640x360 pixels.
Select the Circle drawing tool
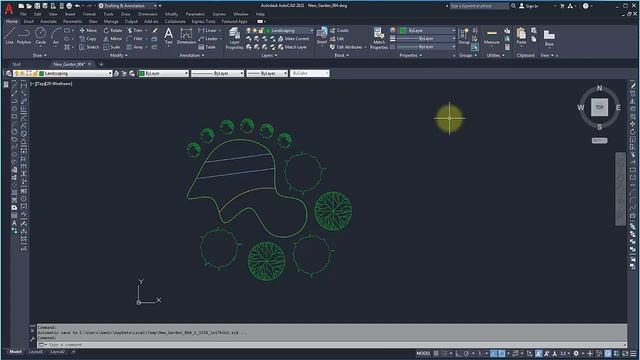click(x=40, y=36)
